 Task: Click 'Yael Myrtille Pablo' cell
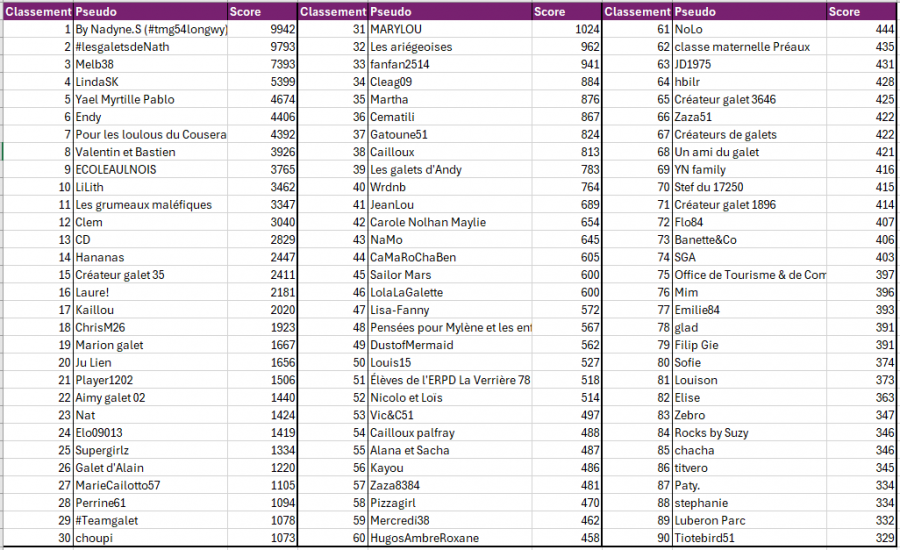click(150, 99)
